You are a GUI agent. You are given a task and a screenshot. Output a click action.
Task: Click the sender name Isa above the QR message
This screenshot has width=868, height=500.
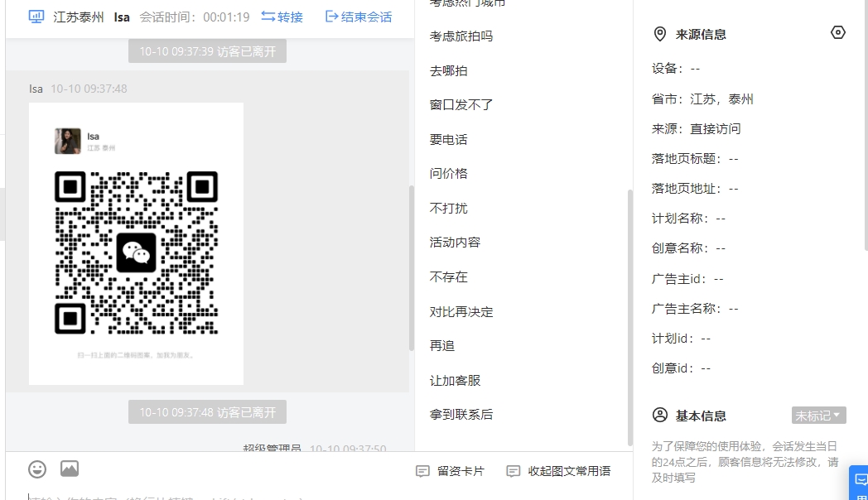(36, 89)
